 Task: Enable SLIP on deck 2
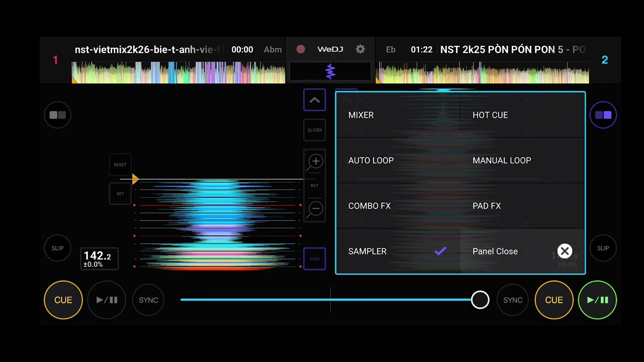pos(603,248)
